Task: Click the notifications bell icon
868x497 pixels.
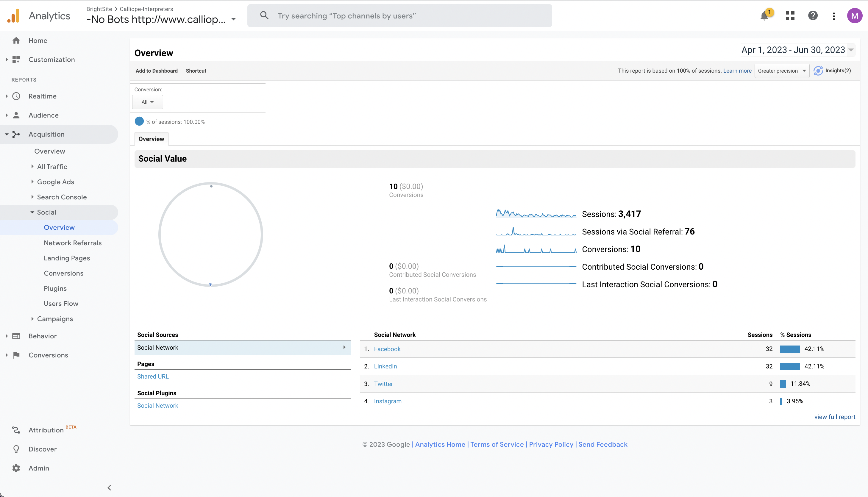Action: click(765, 16)
